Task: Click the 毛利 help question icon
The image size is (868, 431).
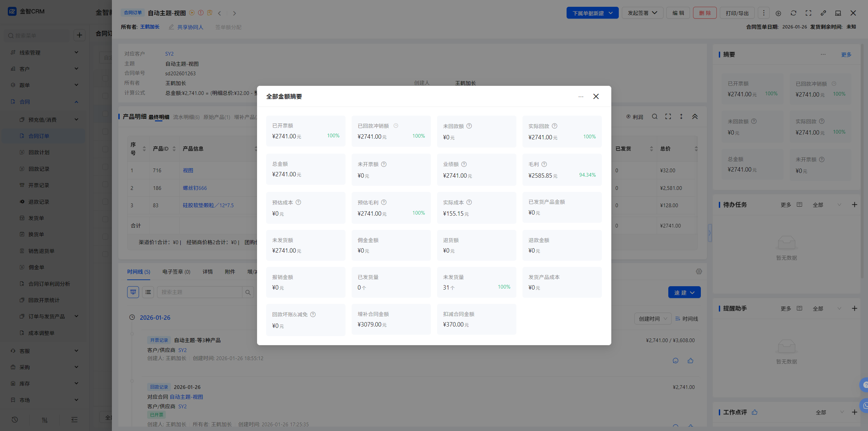Action: coord(544,164)
